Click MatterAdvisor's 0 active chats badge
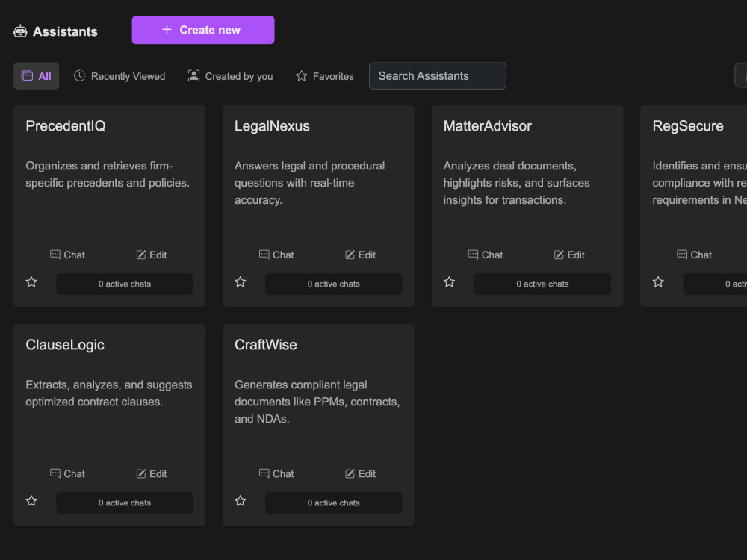The width and height of the screenshot is (747, 560). tap(542, 284)
